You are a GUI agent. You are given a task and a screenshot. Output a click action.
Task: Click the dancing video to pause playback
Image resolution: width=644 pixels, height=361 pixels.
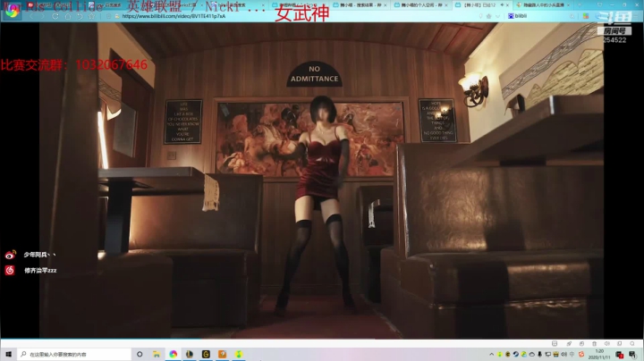coord(322,180)
